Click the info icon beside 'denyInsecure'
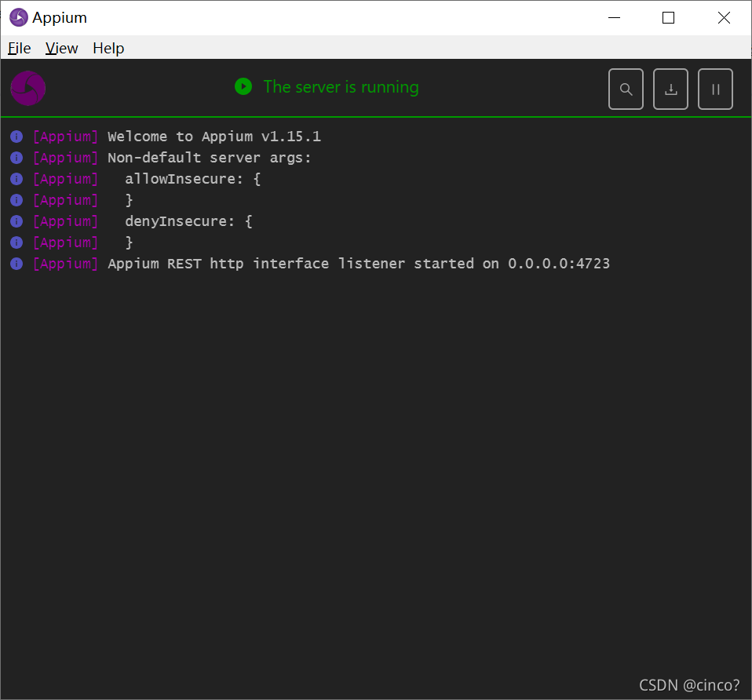The height and width of the screenshot is (700, 752). 16,221
